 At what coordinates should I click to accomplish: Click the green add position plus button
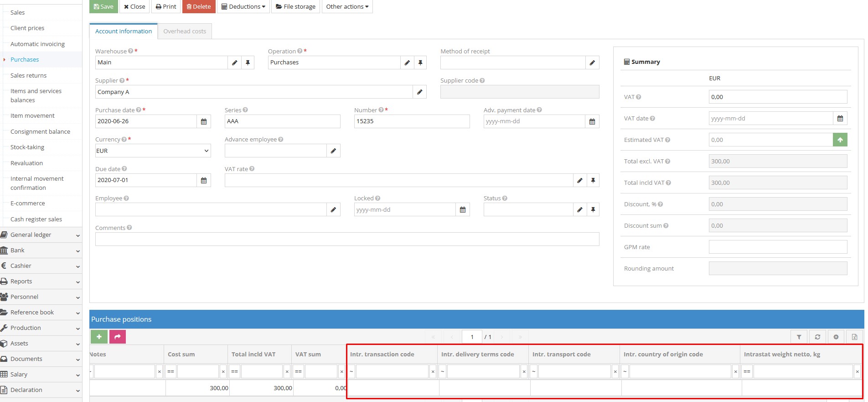coord(99,337)
